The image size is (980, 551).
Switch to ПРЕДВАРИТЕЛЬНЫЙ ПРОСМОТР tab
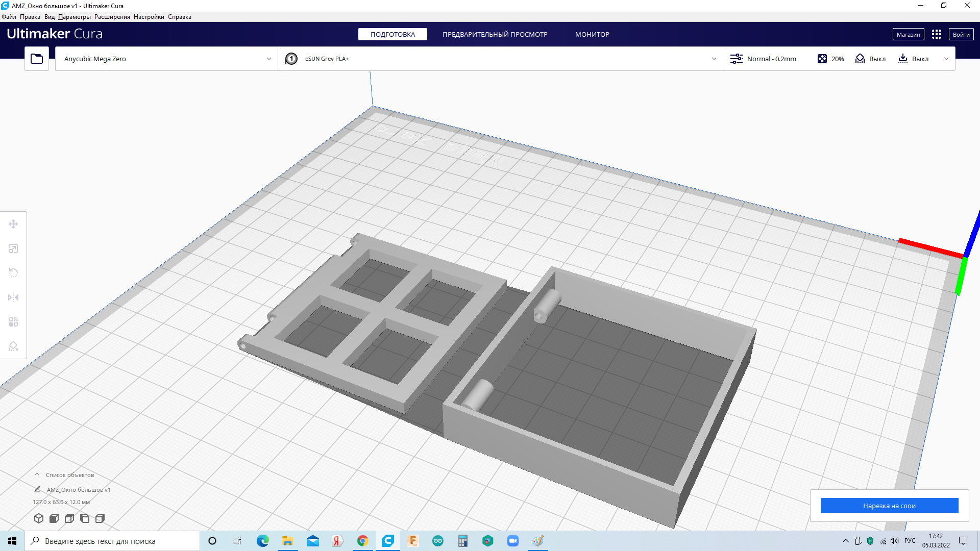click(x=495, y=34)
